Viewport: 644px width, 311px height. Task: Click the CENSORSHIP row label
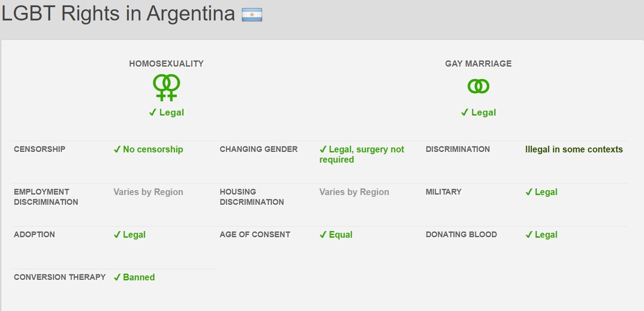pyautogui.click(x=40, y=149)
